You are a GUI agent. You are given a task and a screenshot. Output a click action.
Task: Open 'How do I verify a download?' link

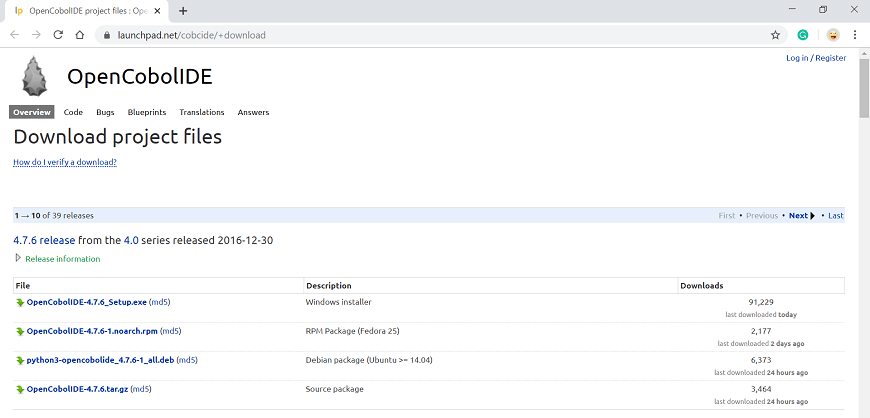click(65, 162)
